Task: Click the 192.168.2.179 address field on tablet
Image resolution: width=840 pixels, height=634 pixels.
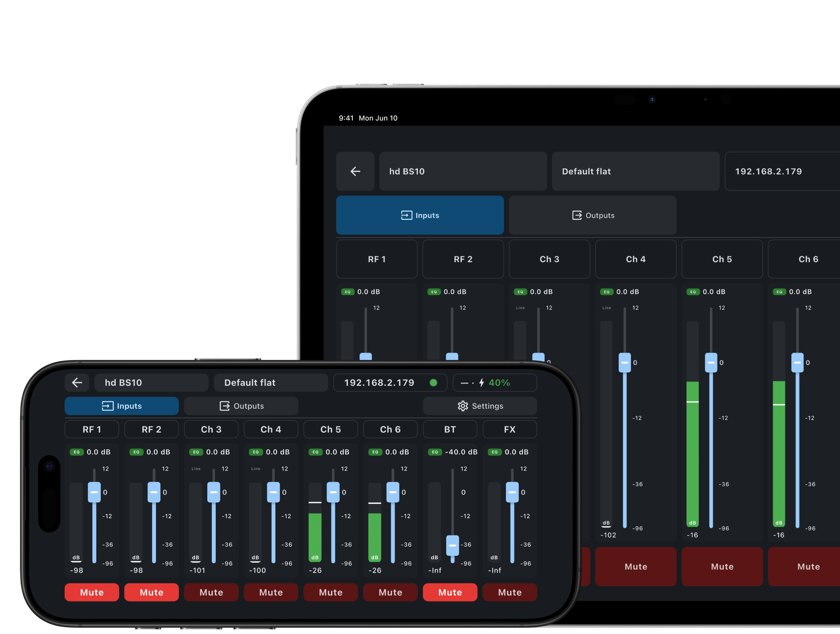Action: pyautogui.click(x=782, y=171)
